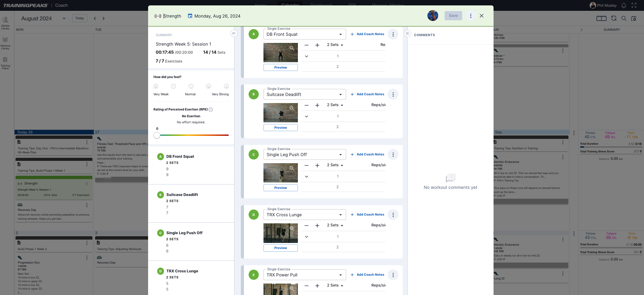The height and width of the screenshot is (295, 644).
Task: Enlarge the Single Leg Push Off video thumbnail
Action: click(x=292, y=169)
